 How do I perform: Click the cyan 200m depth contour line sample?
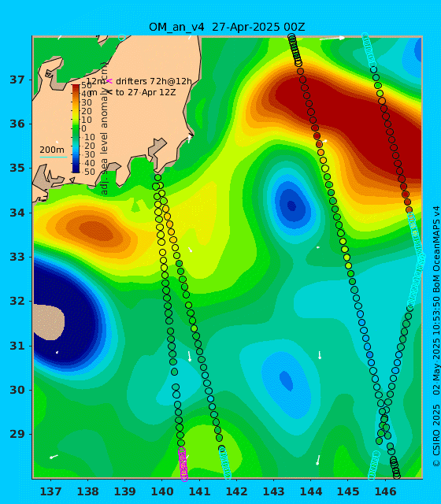coord(53,157)
